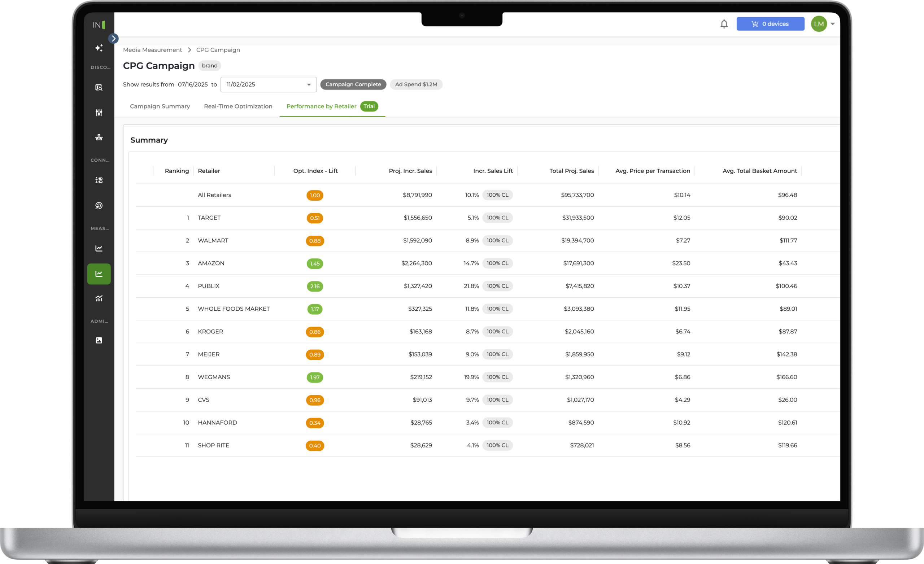Sort by Avg. Price per Transaction header
This screenshot has height=564, width=924.
coord(653,171)
